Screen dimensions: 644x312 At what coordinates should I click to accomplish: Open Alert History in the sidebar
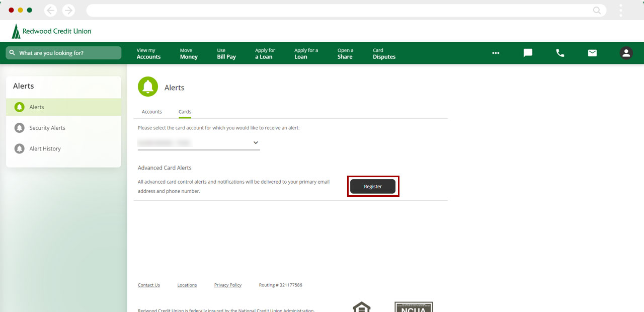pos(45,148)
